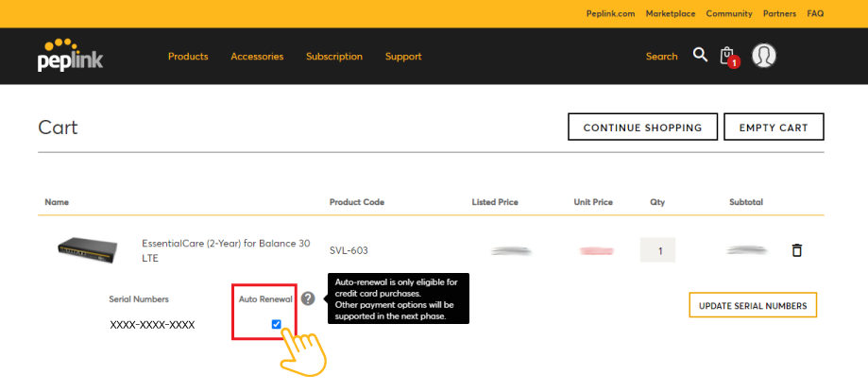Delete item using the trash can icon
The image size is (868, 392).
[796, 250]
